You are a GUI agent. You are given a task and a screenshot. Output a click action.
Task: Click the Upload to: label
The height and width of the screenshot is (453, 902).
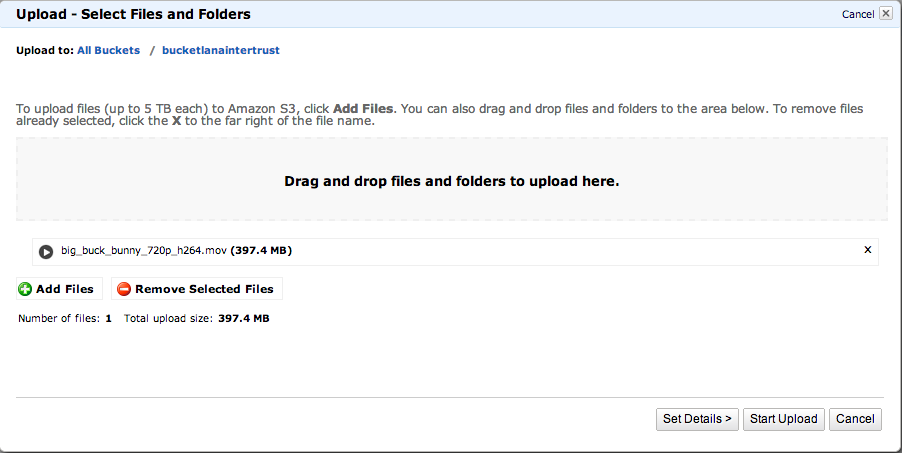click(45, 50)
